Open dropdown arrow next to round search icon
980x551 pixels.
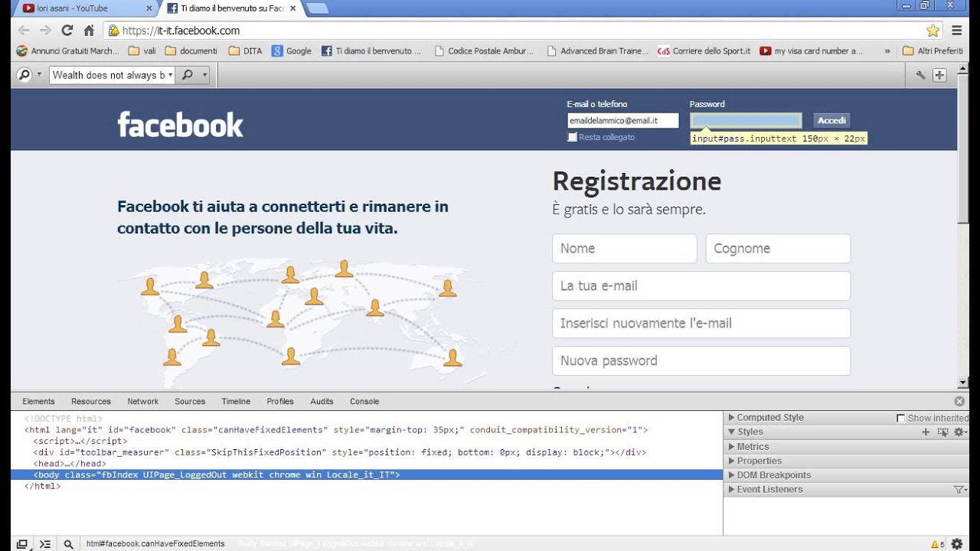pos(39,75)
